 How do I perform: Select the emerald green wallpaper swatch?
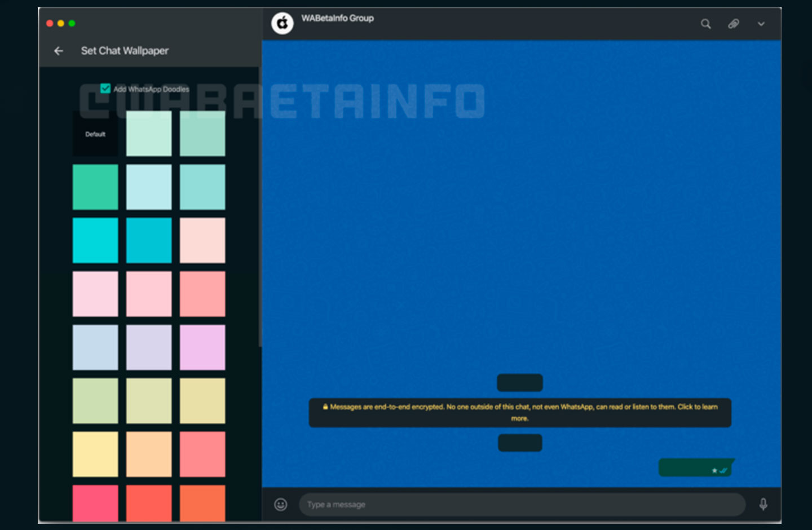pos(95,187)
